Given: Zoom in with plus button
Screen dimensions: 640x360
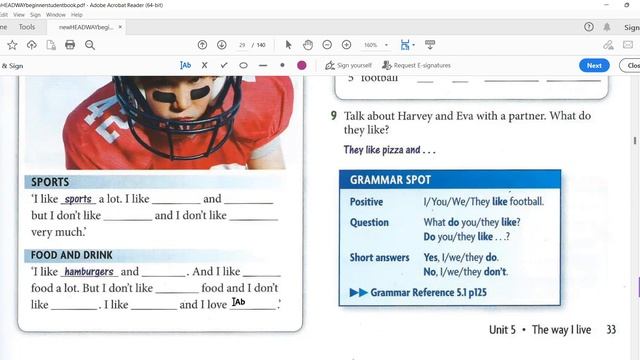Looking at the screenshot, I should 347,45.
